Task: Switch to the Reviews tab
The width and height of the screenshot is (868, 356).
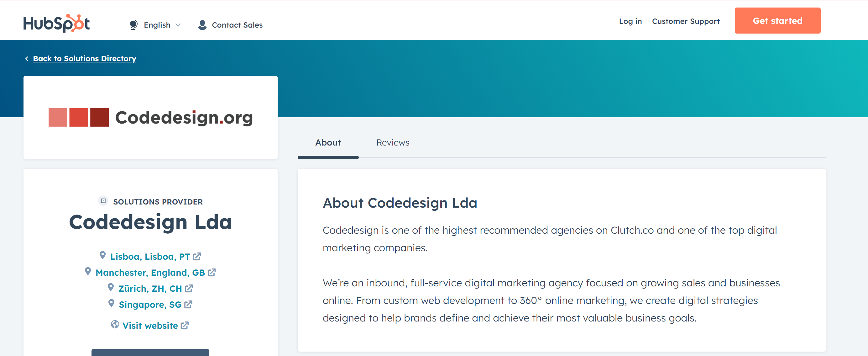Action: pos(393,143)
